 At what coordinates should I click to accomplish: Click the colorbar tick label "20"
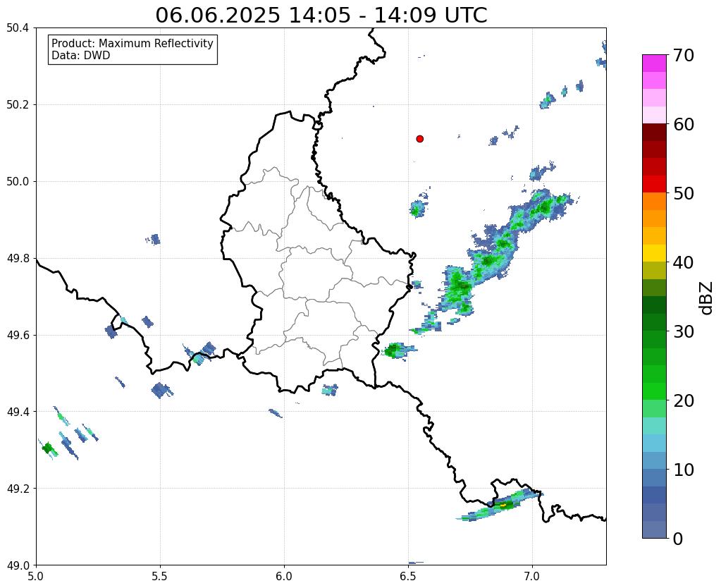click(x=684, y=400)
